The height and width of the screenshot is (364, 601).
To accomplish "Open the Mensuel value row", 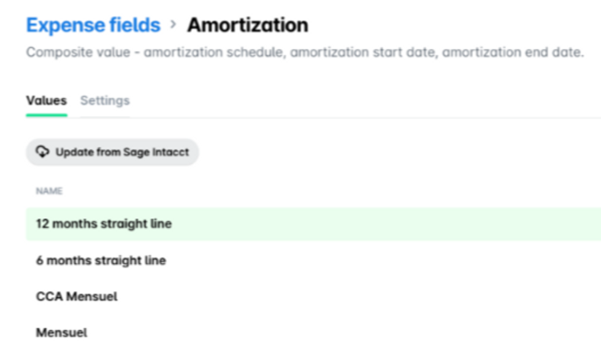I will pos(61,333).
